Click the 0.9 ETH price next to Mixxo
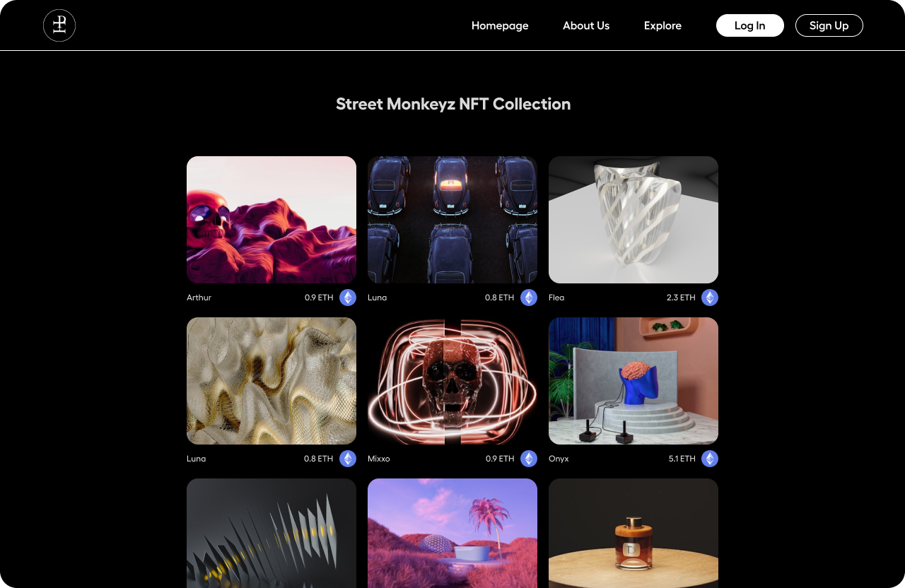Image resolution: width=905 pixels, height=588 pixels. point(500,459)
